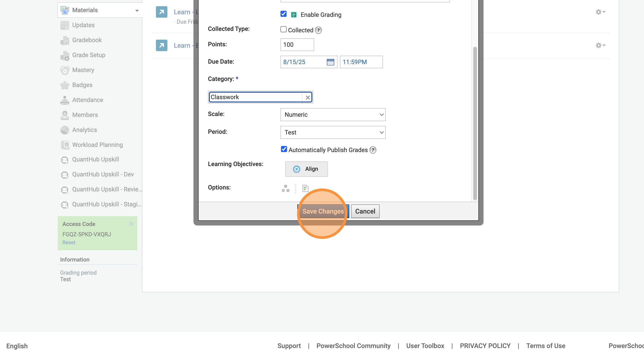Screen dimensions: 644x360
Task: Click the dialog's vertical scrollbar
Action: (475, 124)
